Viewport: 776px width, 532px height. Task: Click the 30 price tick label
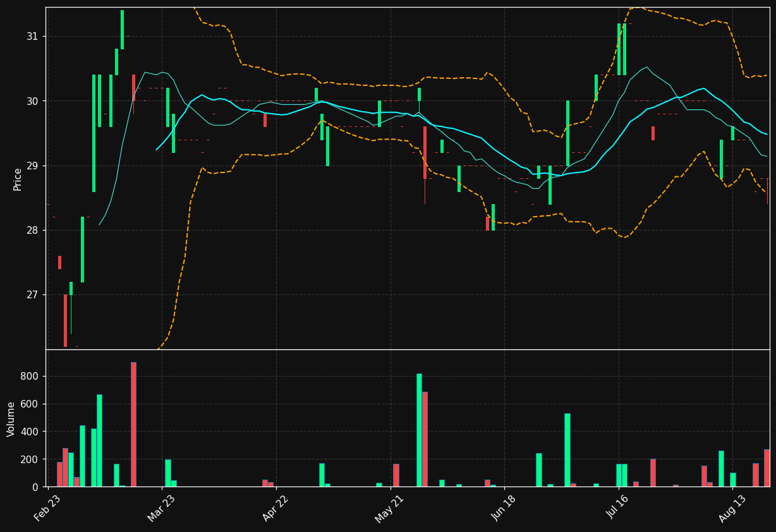tap(32, 101)
